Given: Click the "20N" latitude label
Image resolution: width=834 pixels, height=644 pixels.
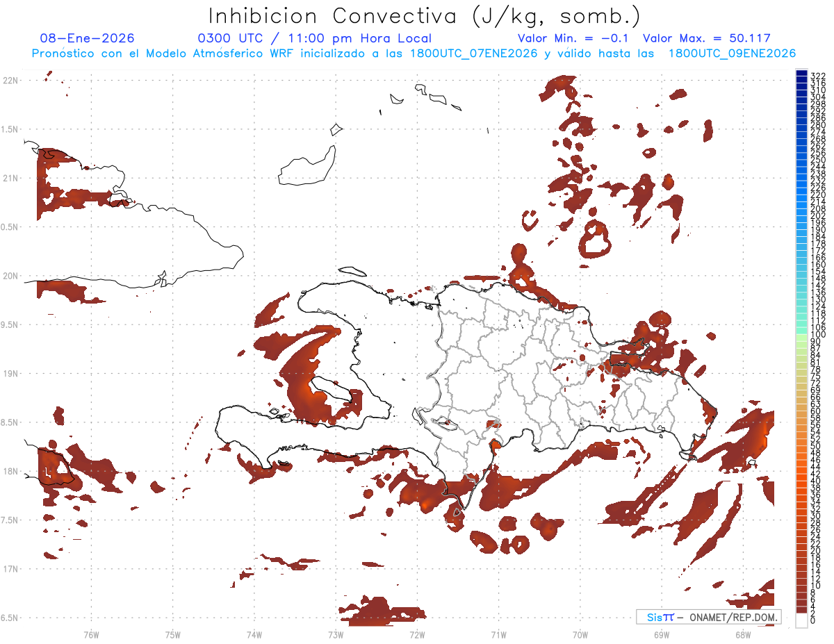Looking at the screenshot, I should tap(10, 276).
